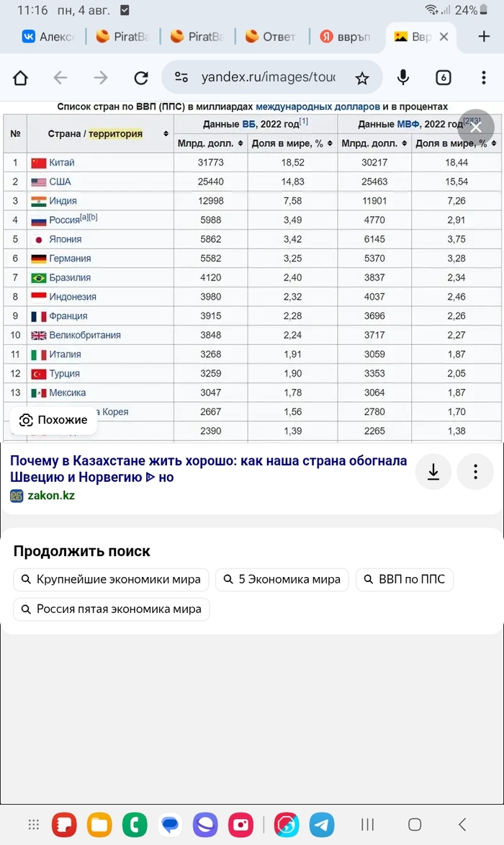Switch to the Алексей VK tab

(48, 37)
